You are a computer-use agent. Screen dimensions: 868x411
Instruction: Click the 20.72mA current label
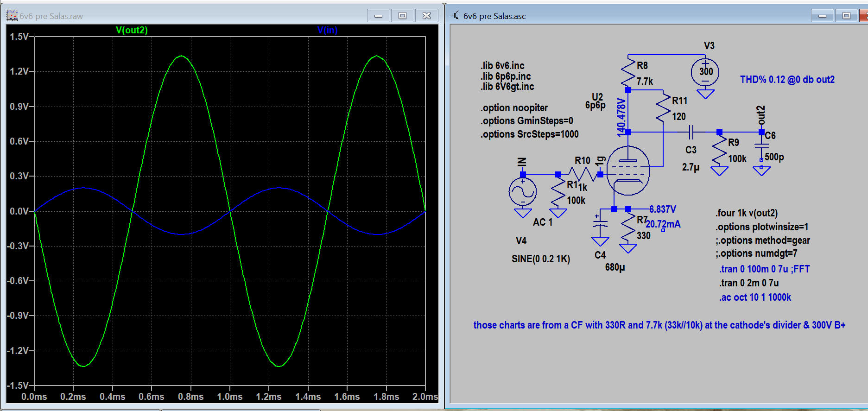(663, 224)
